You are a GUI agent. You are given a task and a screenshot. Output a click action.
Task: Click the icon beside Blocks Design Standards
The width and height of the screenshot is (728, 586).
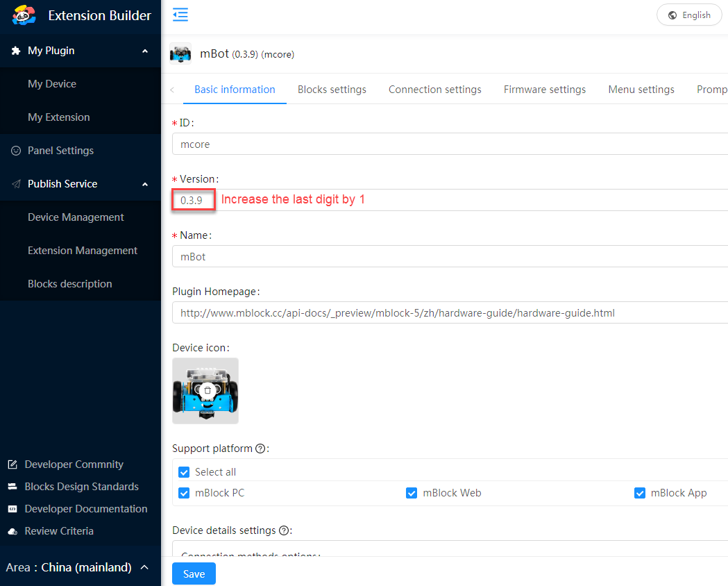pyautogui.click(x=12, y=487)
